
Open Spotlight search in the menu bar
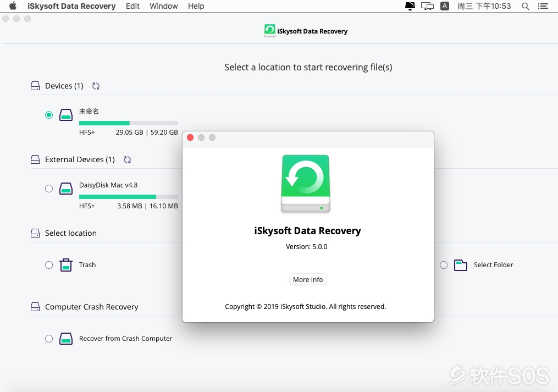pyautogui.click(x=525, y=6)
